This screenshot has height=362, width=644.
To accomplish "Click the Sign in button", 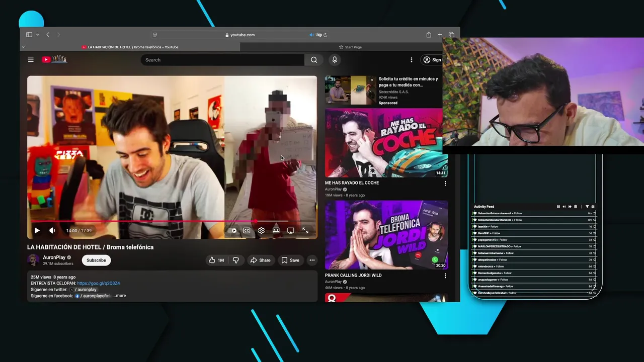I will (432, 60).
